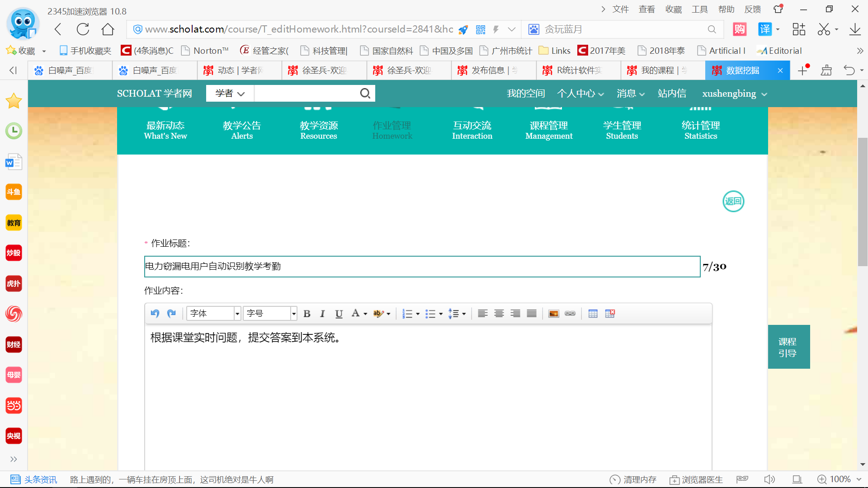Open the 学生管理 Students menu
Image resolution: width=868 pixels, height=488 pixels.
click(x=622, y=130)
